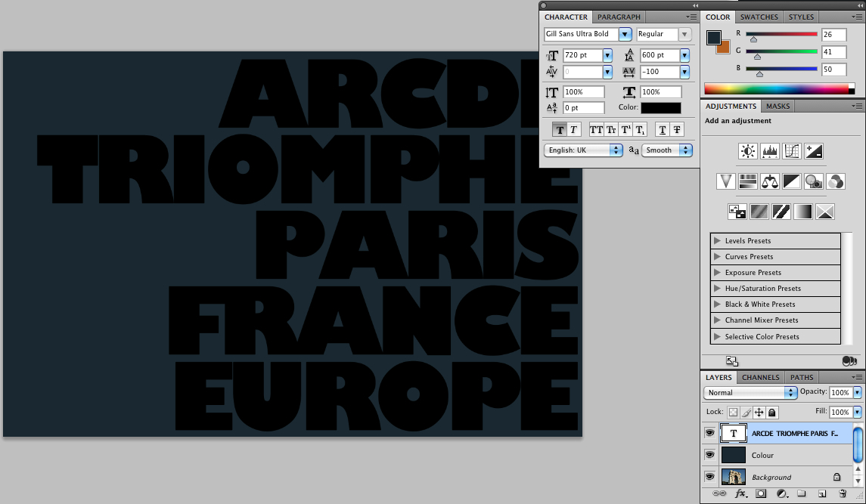Add a Threshold adjustment
Image resolution: width=866 pixels, height=504 pixels.
tap(781, 212)
